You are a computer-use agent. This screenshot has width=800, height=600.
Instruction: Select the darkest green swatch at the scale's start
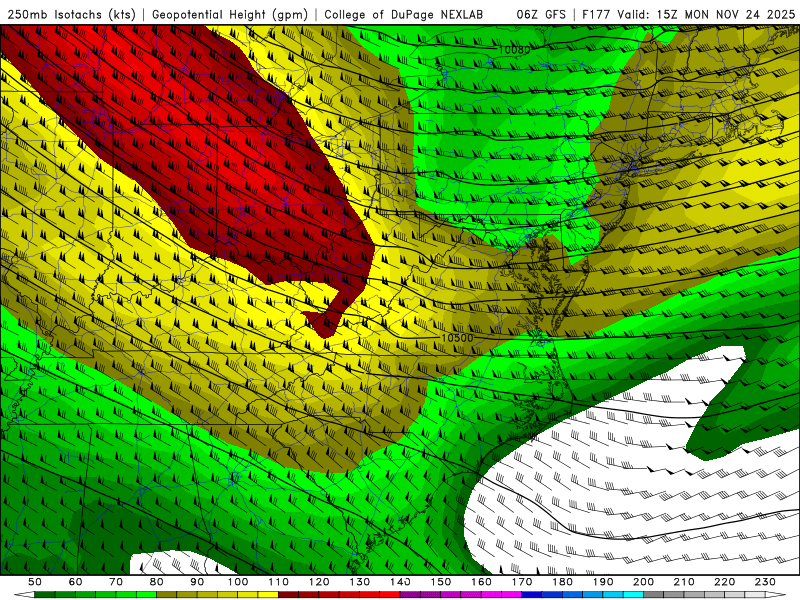point(45,594)
